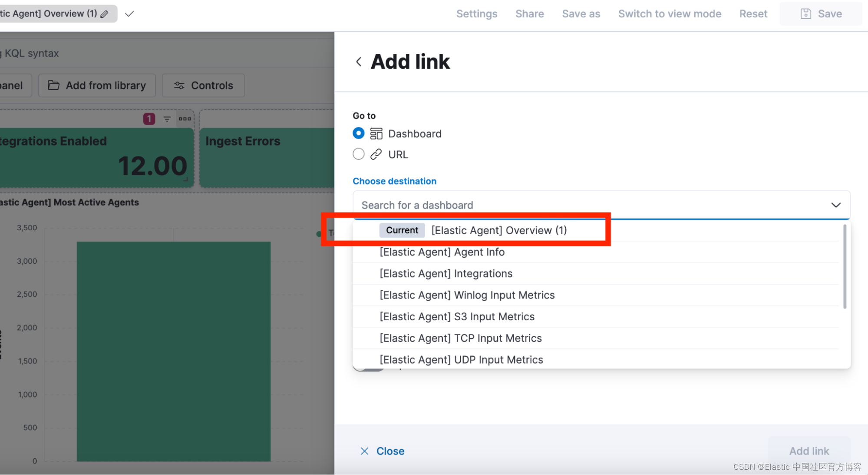The width and height of the screenshot is (868, 475).
Task: Click the pencil edit title icon
Action: click(x=104, y=14)
